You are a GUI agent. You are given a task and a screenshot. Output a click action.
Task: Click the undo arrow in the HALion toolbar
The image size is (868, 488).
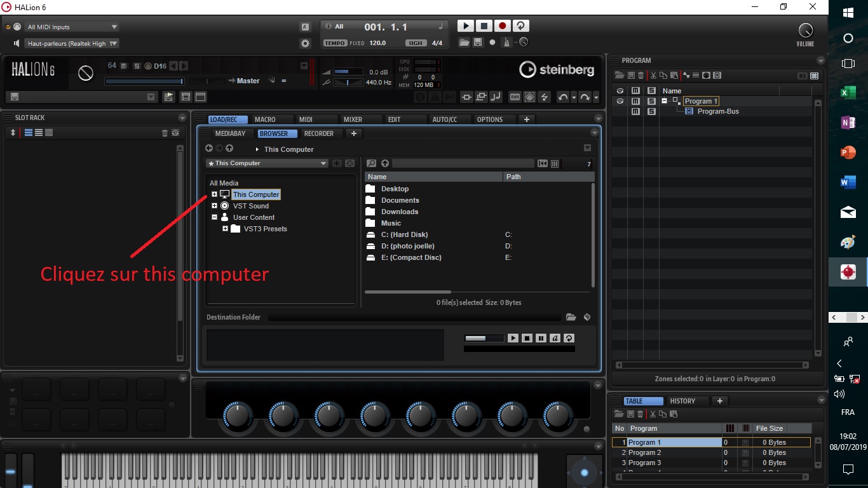point(562,97)
